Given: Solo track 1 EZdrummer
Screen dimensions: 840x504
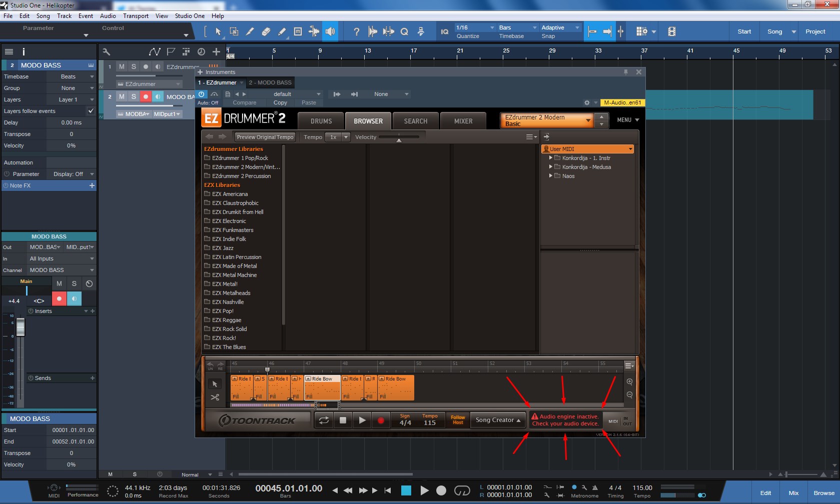Looking at the screenshot, I should coord(134,66).
